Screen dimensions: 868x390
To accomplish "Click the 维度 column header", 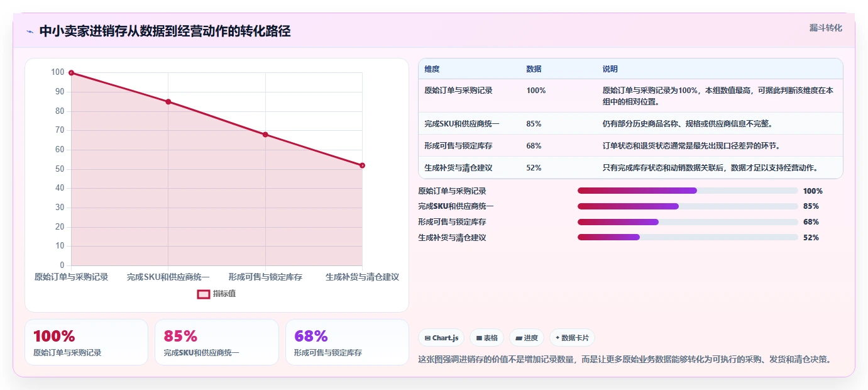I will coord(432,69).
